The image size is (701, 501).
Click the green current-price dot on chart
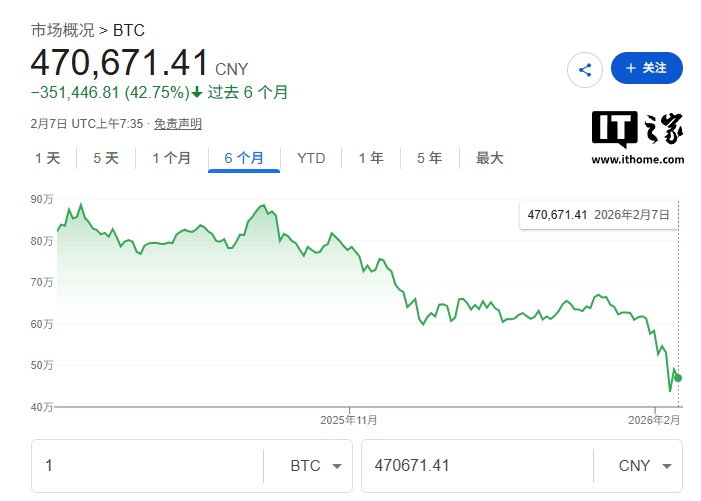(678, 377)
